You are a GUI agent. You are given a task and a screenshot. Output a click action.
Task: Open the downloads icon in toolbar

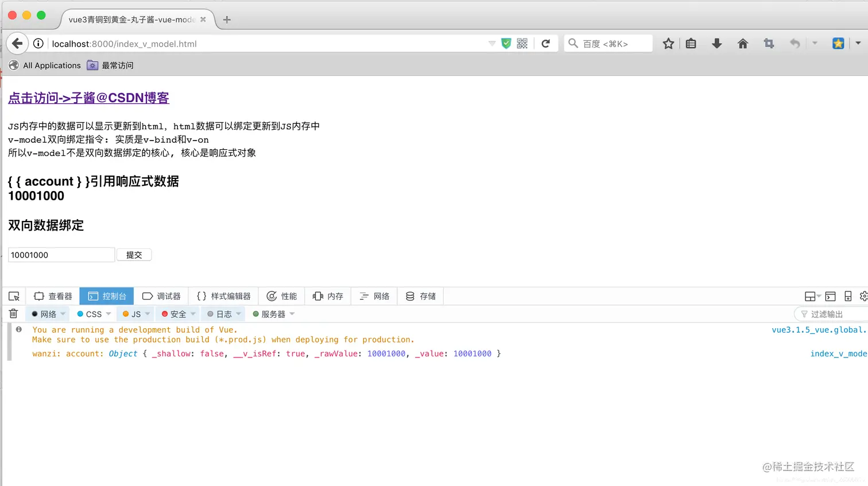tap(716, 43)
